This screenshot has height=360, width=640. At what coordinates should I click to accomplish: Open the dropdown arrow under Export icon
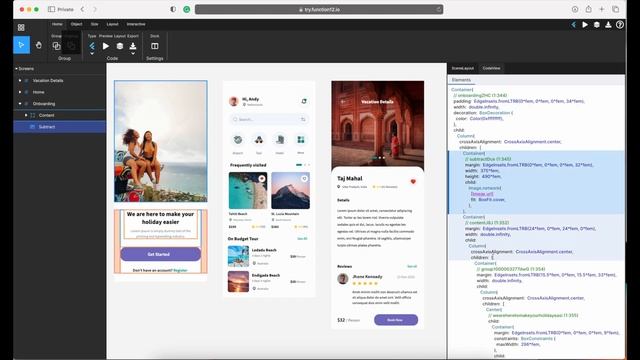133,53
